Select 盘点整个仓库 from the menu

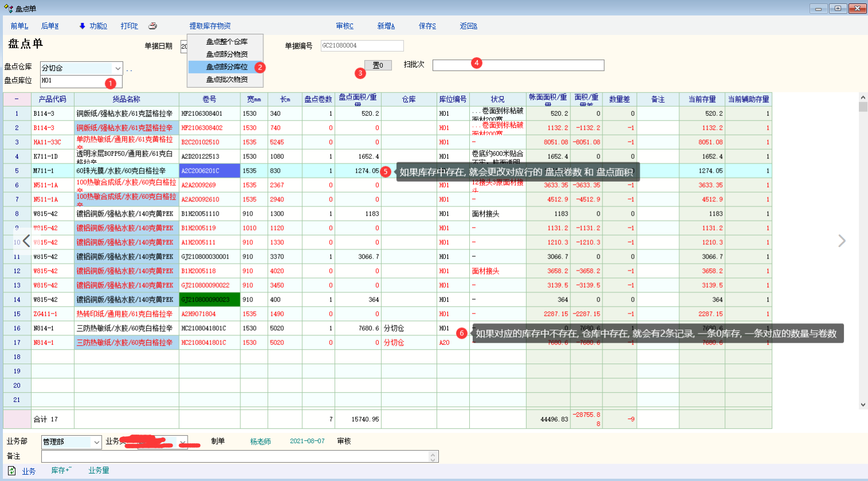coord(227,42)
